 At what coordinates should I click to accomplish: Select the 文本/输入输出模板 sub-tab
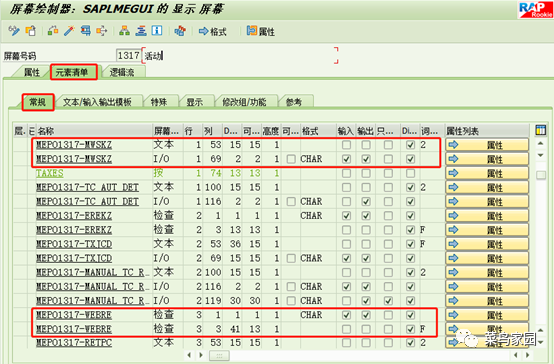[x=97, y=102]
